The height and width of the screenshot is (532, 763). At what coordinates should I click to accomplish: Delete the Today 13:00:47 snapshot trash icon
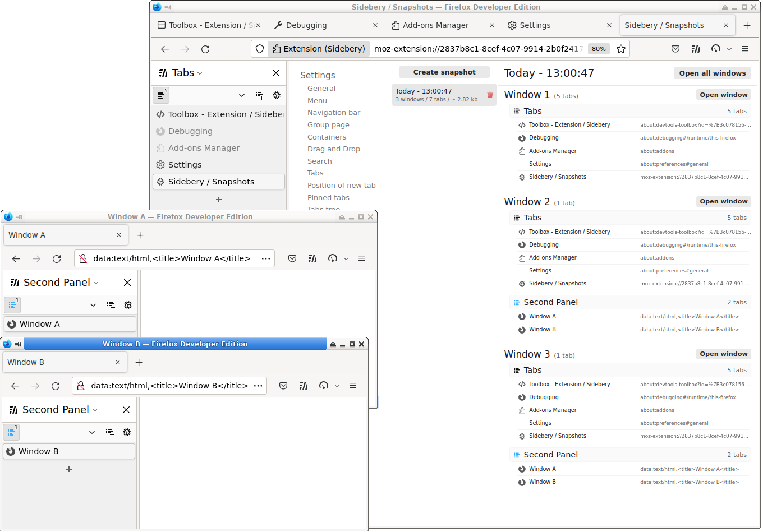click(490, 95)
